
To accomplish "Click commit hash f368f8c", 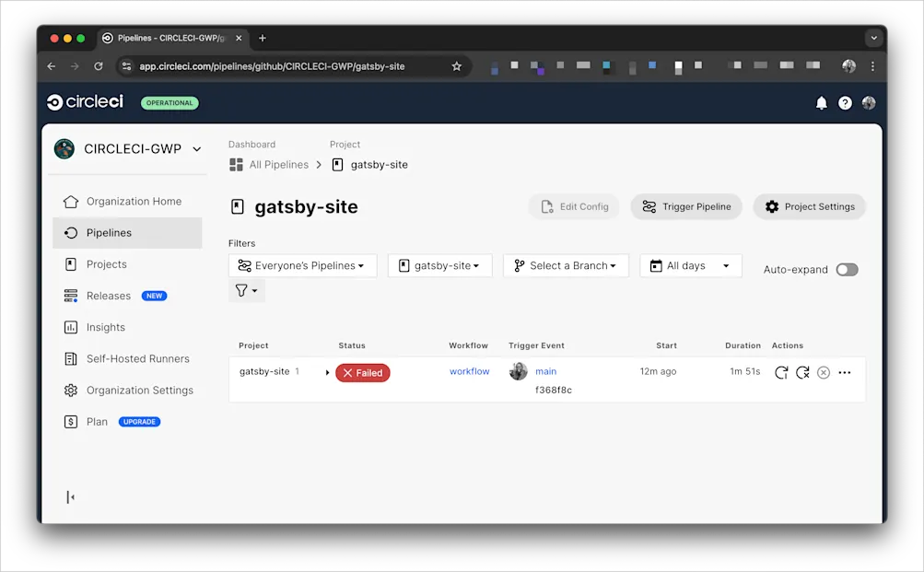I will (x=554, y=390).
